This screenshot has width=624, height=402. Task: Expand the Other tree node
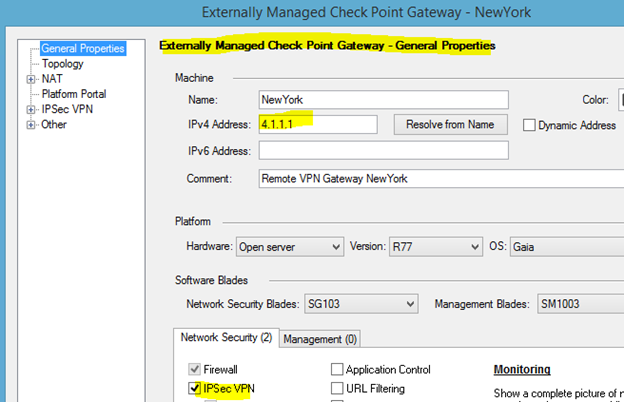(31, 125)
